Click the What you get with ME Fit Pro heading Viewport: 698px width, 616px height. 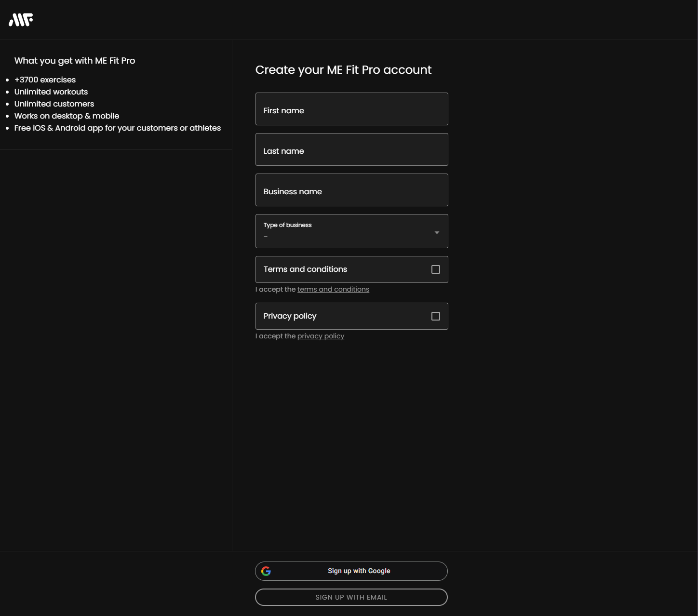tap(75, 60)
